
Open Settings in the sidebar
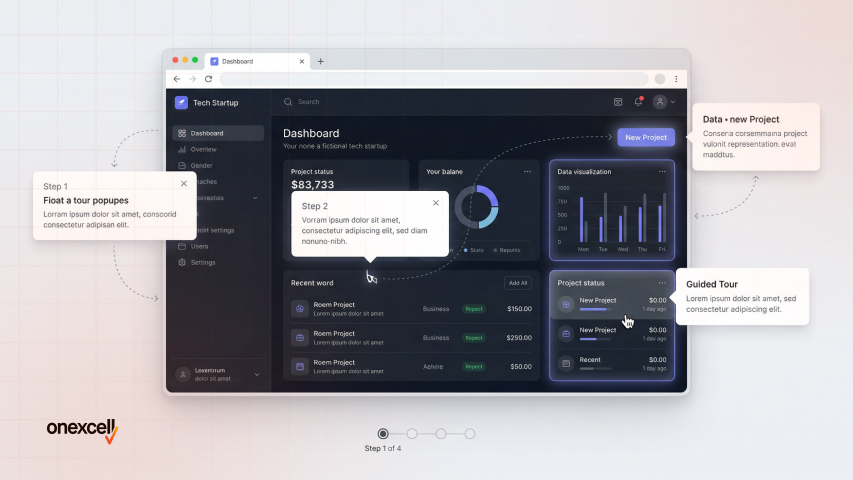pyautogui.click(x=203, y=262)
